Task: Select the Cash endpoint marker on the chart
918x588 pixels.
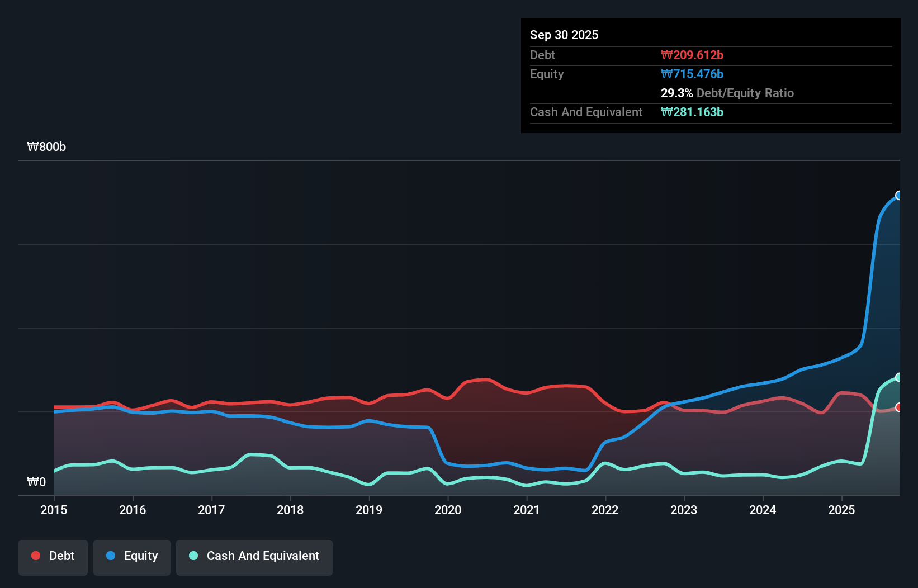Action: [x=898, y=376]
